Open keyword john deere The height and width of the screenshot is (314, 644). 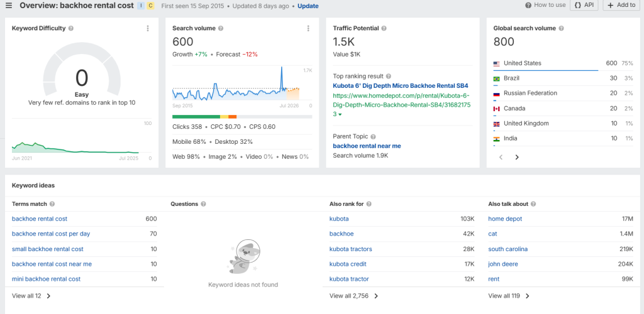pos(503,264)
